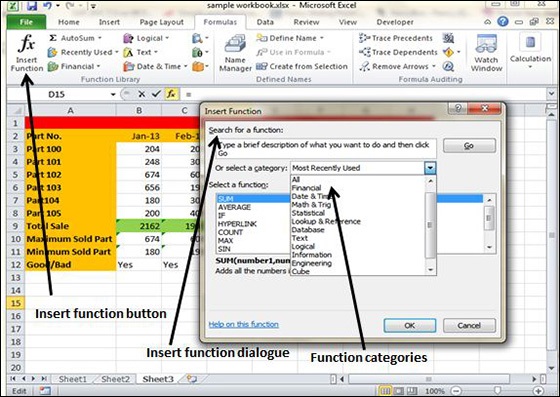Click the Zoom in plus button

[538, 391]
